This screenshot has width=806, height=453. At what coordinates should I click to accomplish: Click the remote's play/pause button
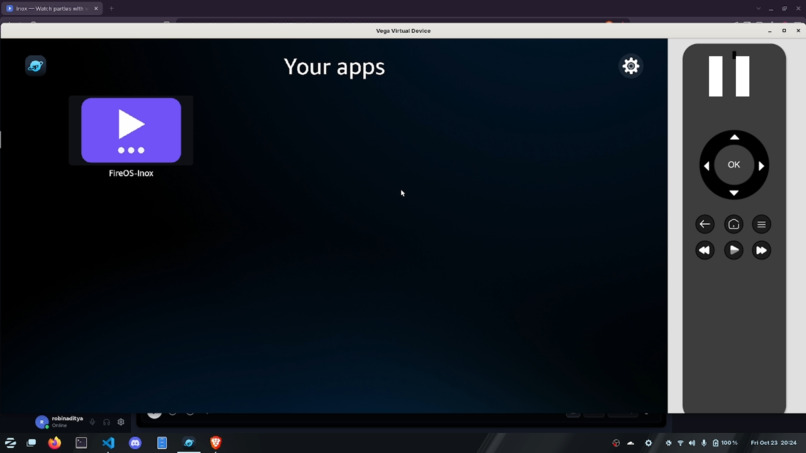(x=734, y=250)
